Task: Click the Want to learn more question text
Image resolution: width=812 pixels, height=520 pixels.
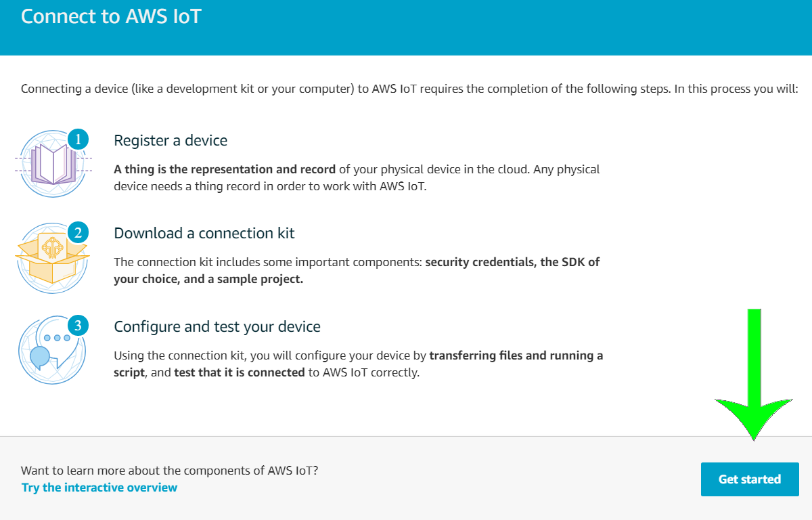Action: pyautogui.click(x=169, y=470)
